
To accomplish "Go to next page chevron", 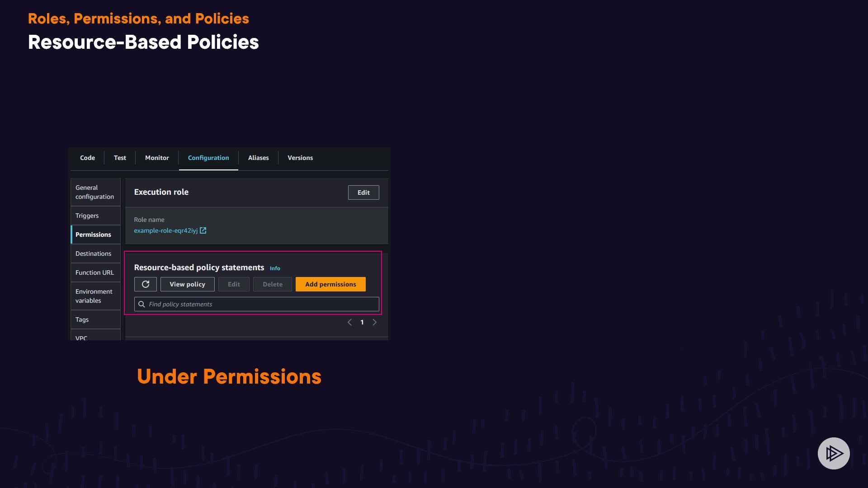I will pos(374,322).
